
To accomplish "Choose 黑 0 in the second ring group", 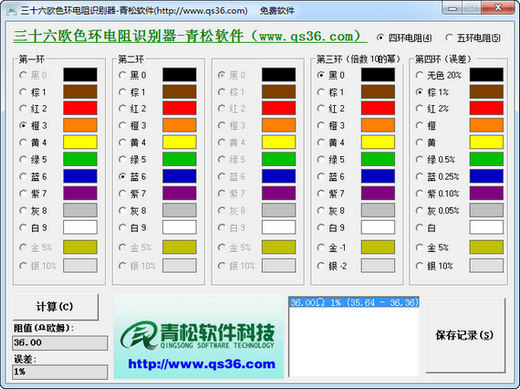I will click(x=132, y=75).
